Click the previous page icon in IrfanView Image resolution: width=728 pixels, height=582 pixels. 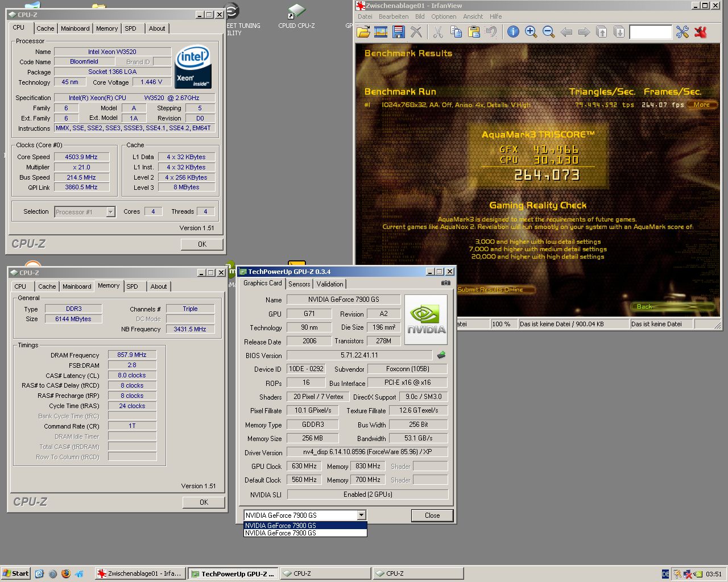tap(601, 32)
